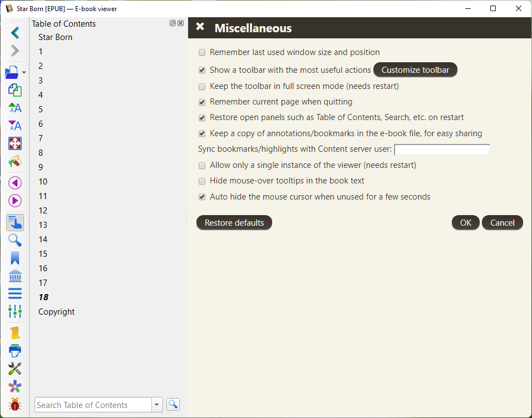Jump to chapter 7 in the contents
This screenshot has height=418, width=532.
(41, 138)
